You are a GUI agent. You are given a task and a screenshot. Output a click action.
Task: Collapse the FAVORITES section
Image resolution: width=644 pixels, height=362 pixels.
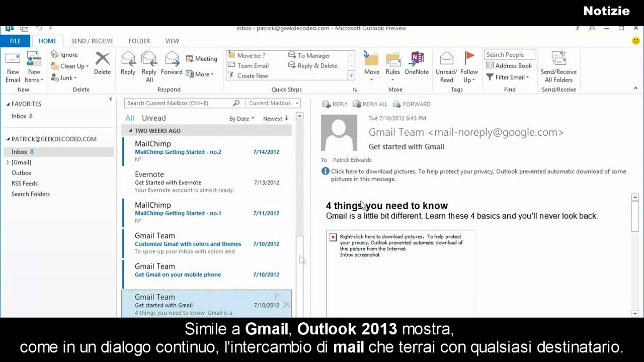coord(8,104)
